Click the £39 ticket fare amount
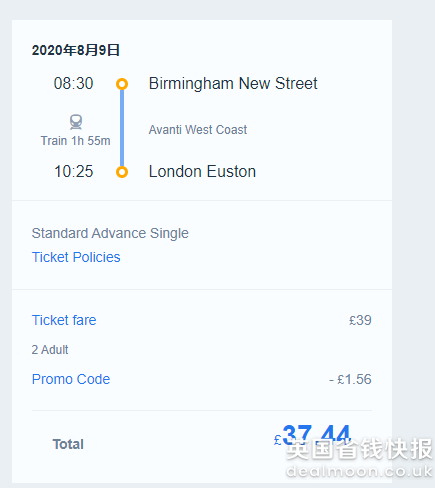The height and width of the screenshot is (488, 435). pos(360,320)
